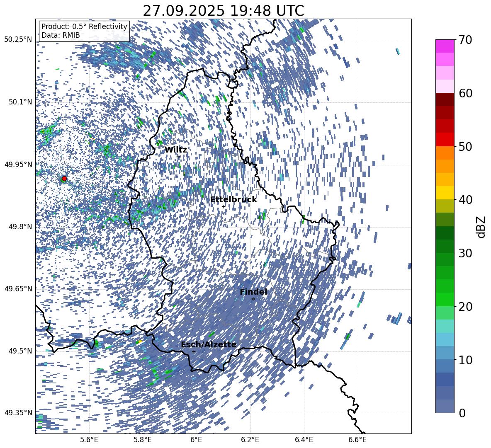
Task: Click the Wiltz city label
Action: point(176,150)
